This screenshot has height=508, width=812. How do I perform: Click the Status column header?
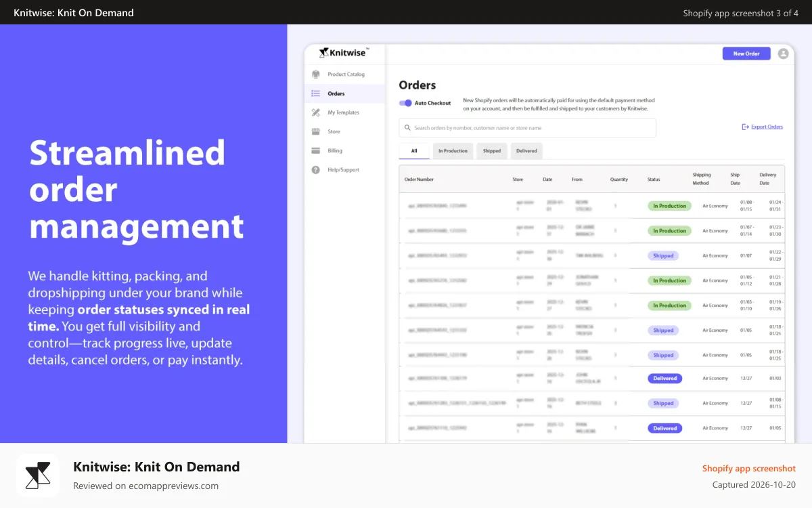[x=654, y=179]
